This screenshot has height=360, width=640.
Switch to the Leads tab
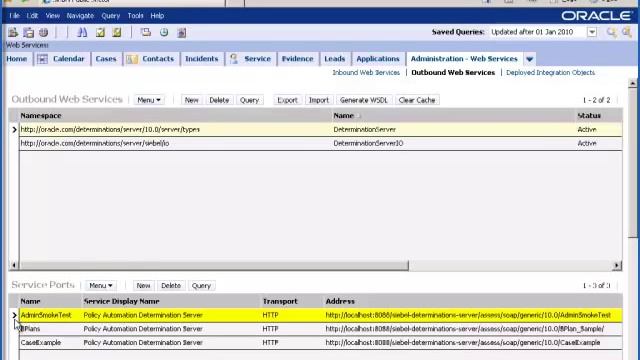[335, 59]
